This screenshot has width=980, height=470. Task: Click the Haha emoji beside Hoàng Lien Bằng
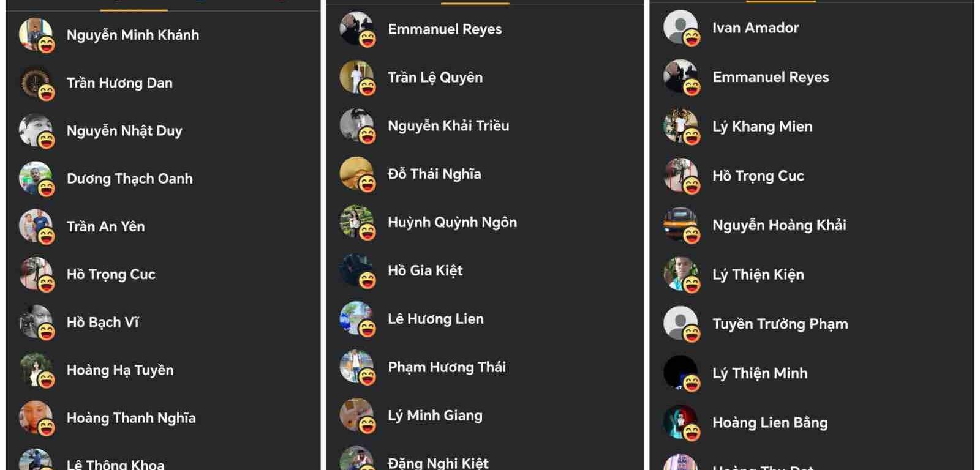[692, 433]
